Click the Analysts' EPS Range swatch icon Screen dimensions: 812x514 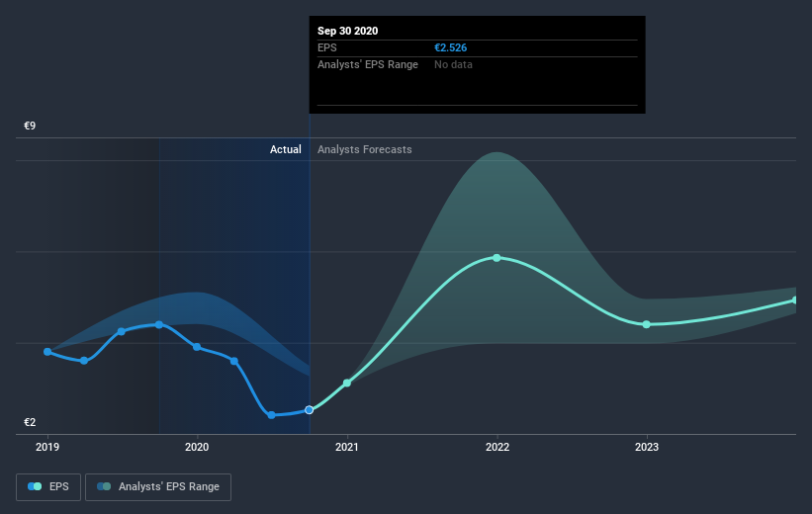(x=104, y=486)
